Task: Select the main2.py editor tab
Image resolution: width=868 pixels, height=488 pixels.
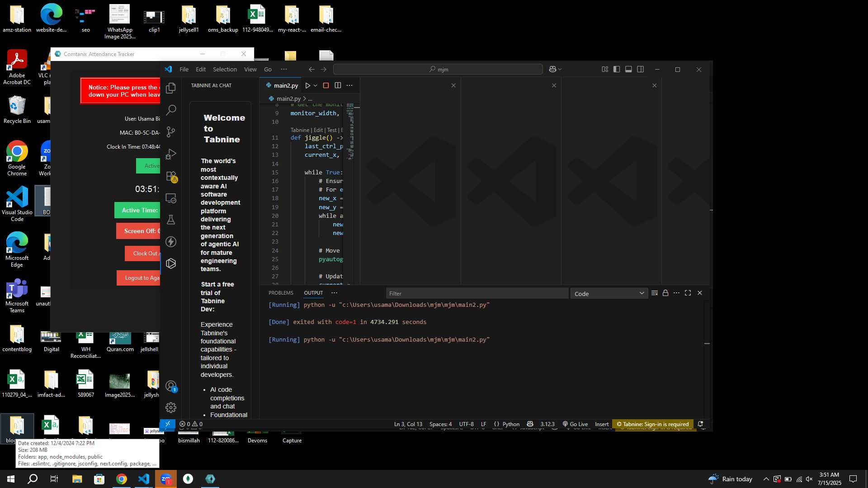Action: [x=282, y=85]
